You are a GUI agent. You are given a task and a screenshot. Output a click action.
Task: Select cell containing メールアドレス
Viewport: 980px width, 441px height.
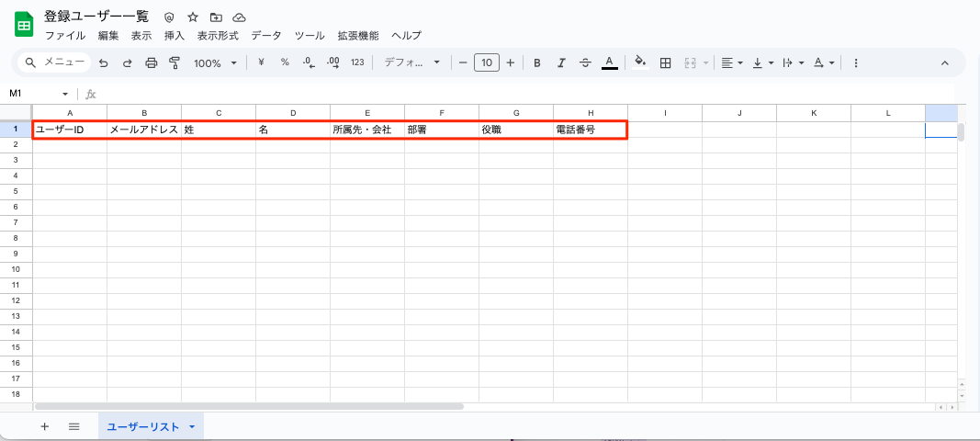coord(144,130)
